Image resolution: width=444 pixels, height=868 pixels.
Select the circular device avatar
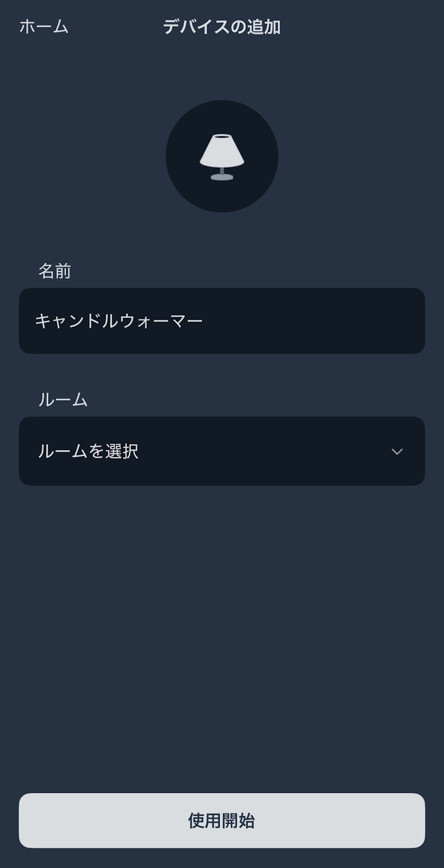click(x=222, y=156)
